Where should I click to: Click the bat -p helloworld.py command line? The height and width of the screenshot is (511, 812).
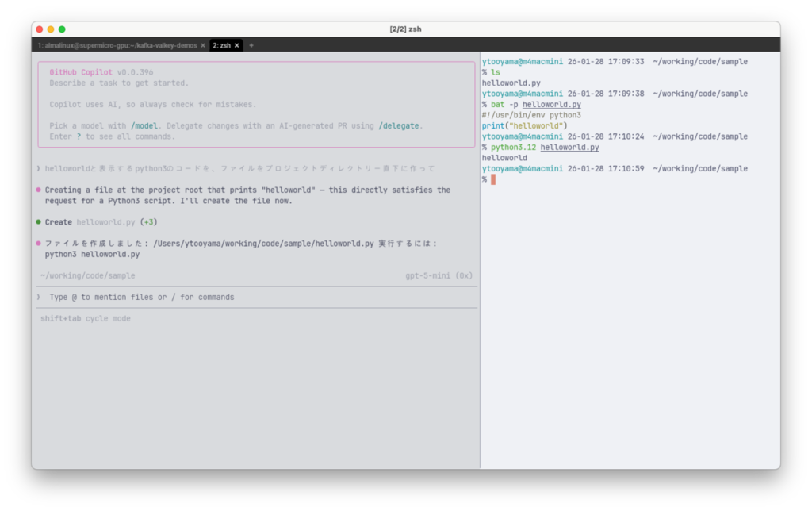point(531,105)
